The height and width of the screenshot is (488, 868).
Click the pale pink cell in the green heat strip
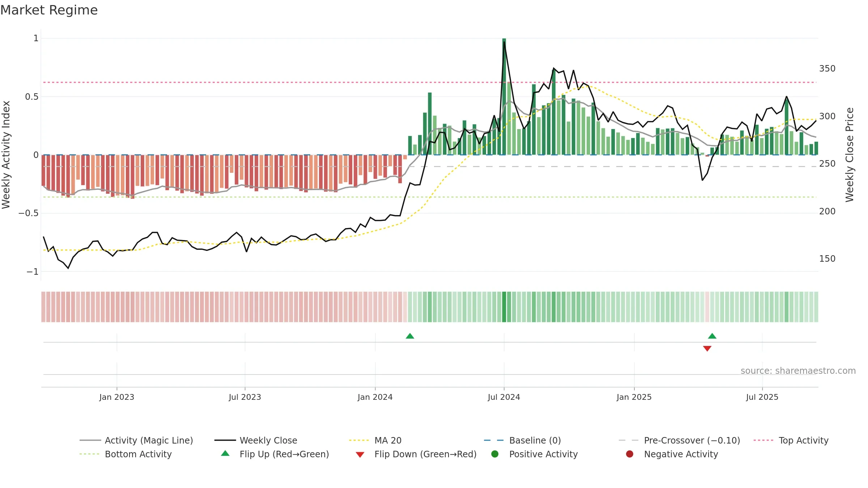click(707, 307)
